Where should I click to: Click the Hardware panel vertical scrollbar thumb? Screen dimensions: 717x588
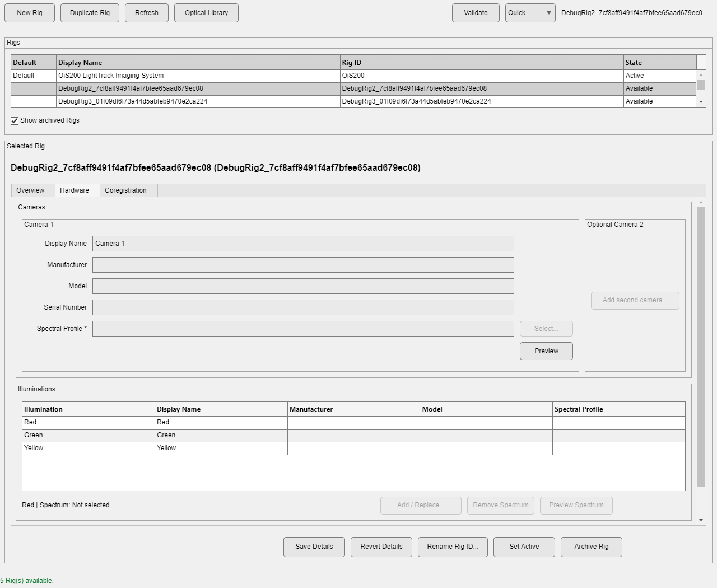[x=701, y=347]
